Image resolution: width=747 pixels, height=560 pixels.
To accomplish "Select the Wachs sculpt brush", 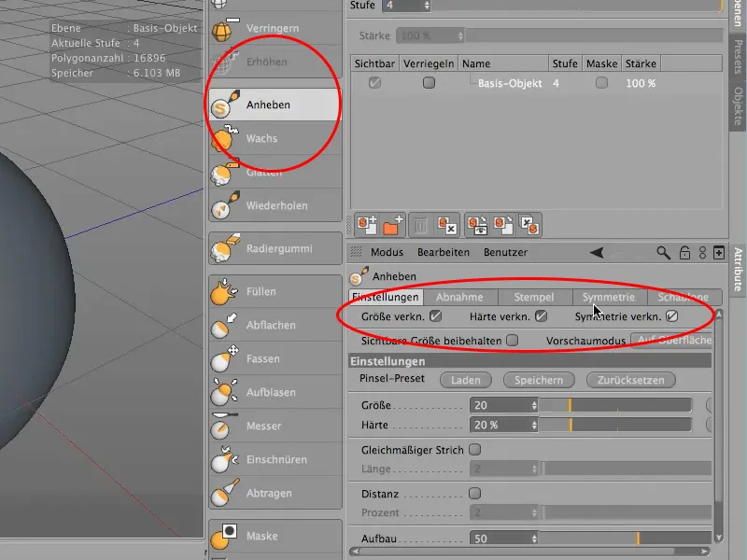I will pyautogui.click(x=275, y=138).
